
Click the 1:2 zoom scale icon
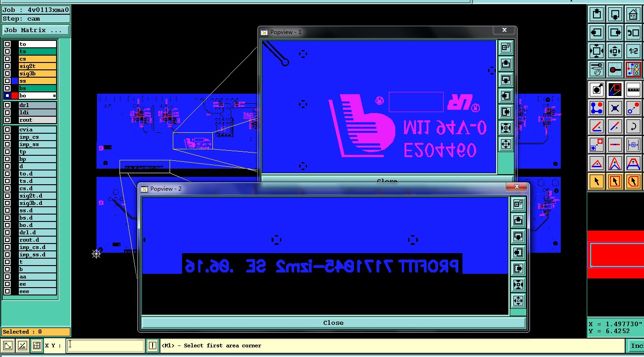[633, 51]
